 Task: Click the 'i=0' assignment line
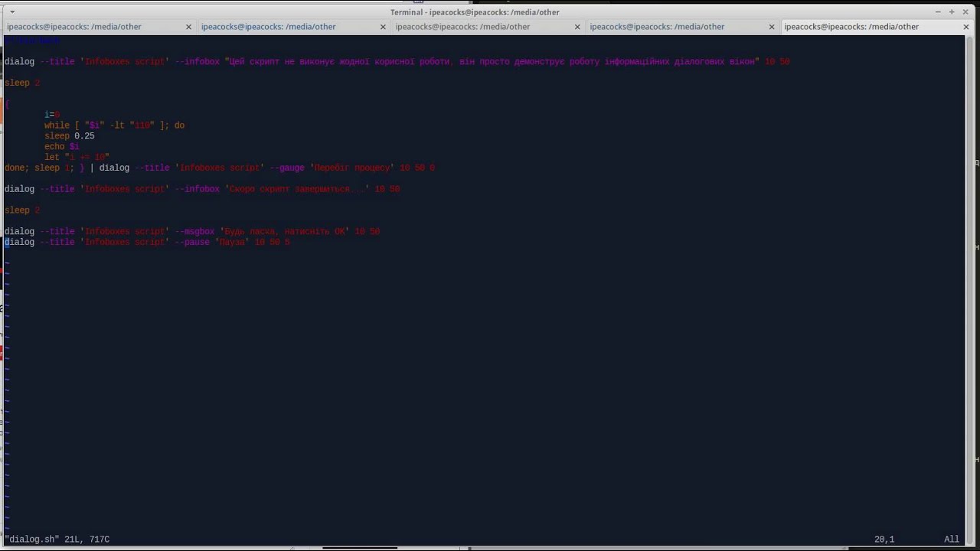[x=52, y=115]
